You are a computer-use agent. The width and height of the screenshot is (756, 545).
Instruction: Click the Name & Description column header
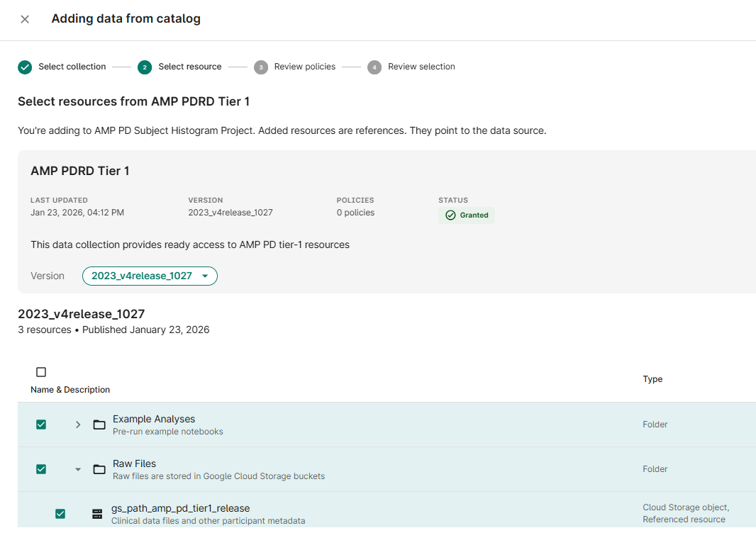tap(70, 390)
